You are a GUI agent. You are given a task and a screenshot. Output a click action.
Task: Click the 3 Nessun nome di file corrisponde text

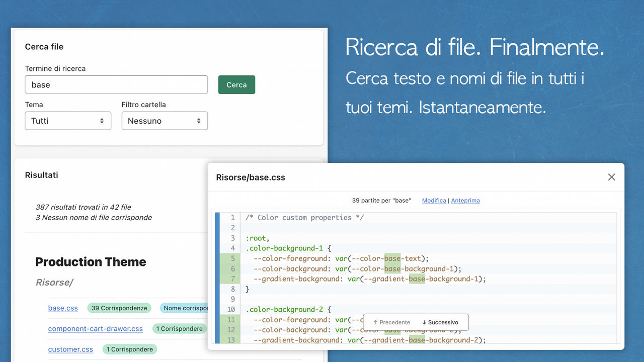94,218
